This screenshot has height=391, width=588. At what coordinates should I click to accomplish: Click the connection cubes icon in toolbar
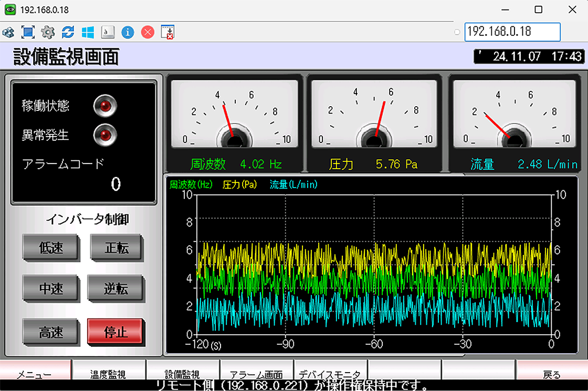tap(8, 33)
